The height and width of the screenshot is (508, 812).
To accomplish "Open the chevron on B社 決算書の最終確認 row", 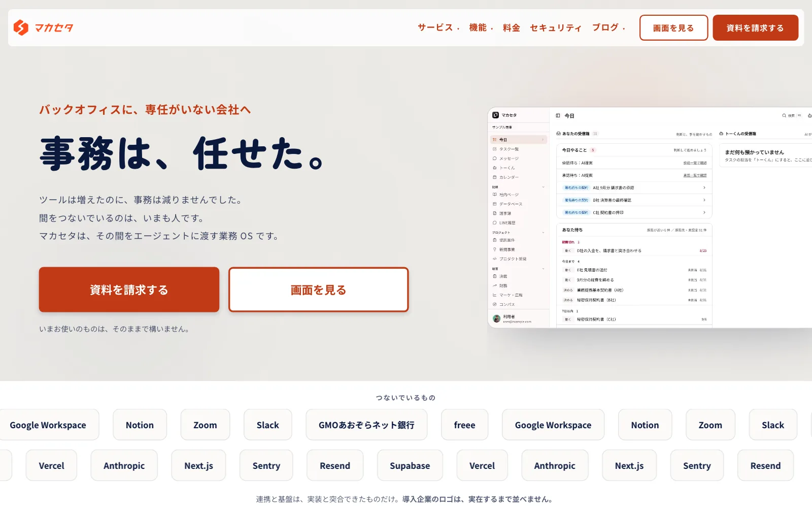I will coord(704,200).
